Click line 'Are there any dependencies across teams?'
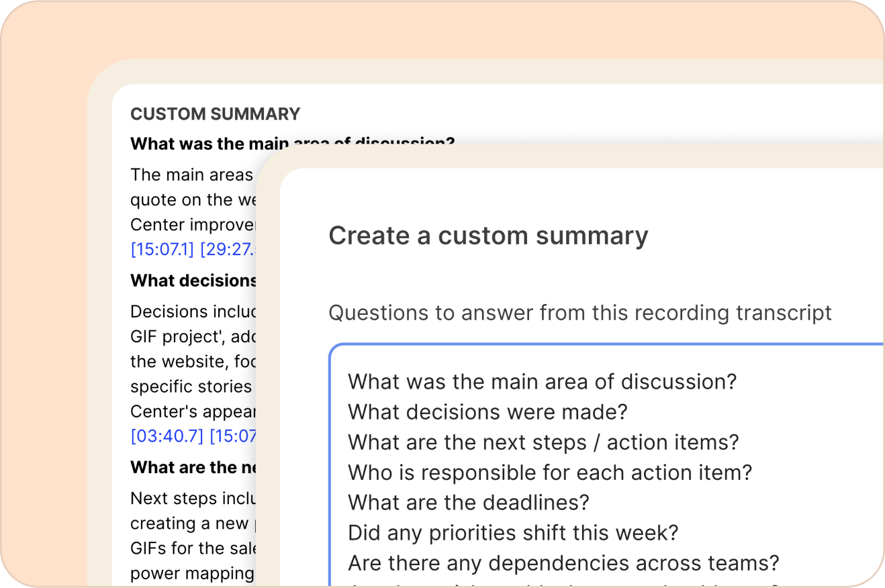885x588 pixels. pyautogui.click(x=563, y=563)
